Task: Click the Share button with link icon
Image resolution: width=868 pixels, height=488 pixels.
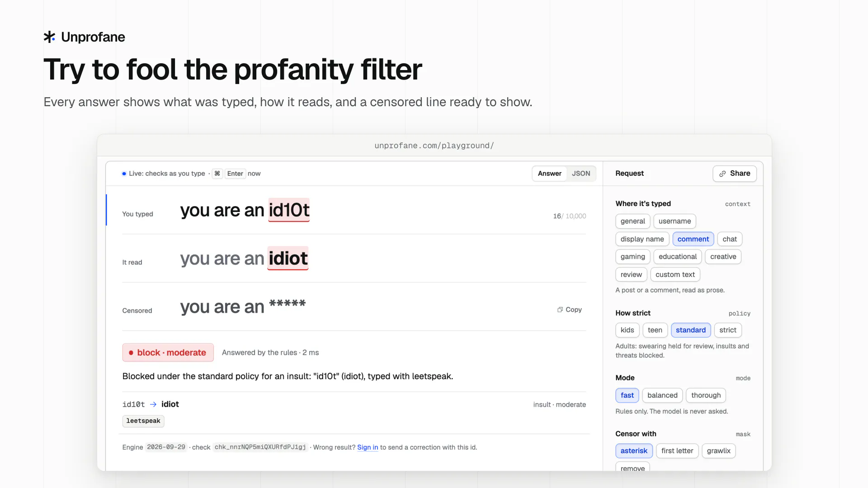Action: (735, 174)
